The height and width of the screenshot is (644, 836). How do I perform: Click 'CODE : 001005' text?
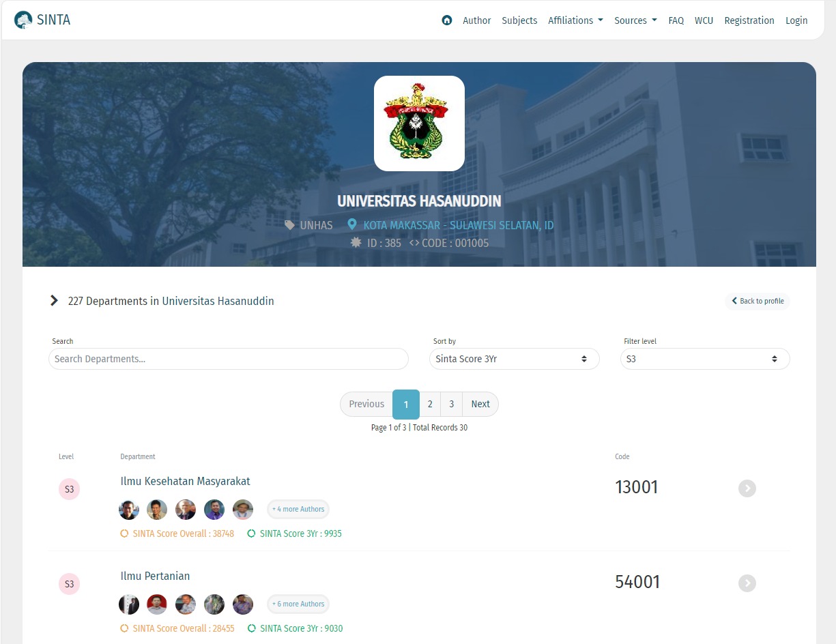point(456,243)
